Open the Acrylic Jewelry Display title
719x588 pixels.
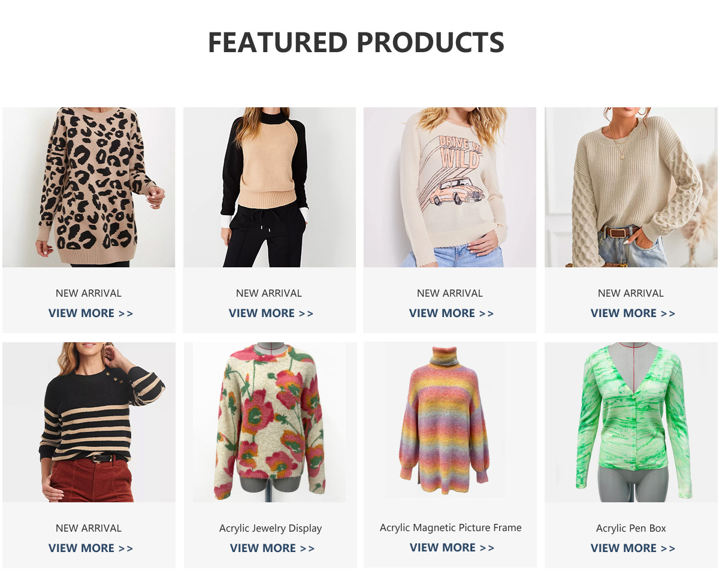tap(270, 528)
